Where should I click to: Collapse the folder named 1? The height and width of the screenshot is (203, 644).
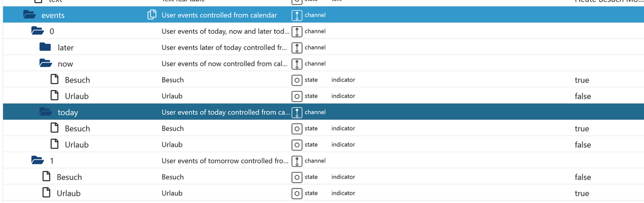pos(38,161)
